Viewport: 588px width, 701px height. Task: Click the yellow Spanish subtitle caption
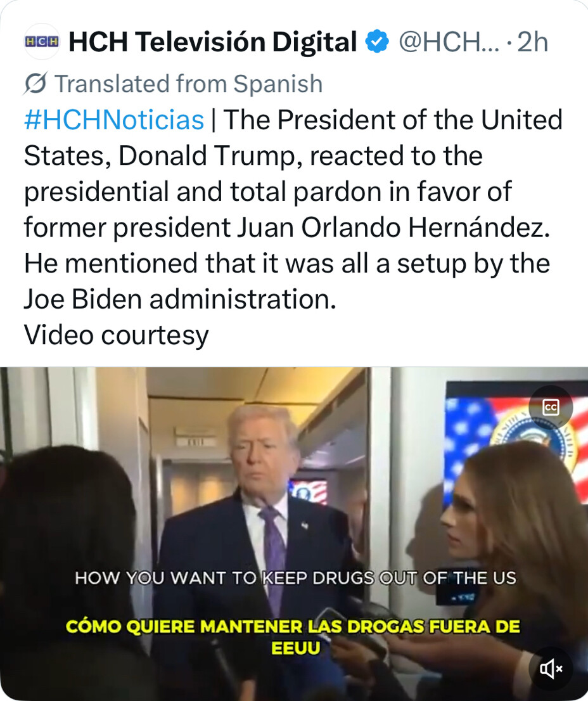[293, 636]
